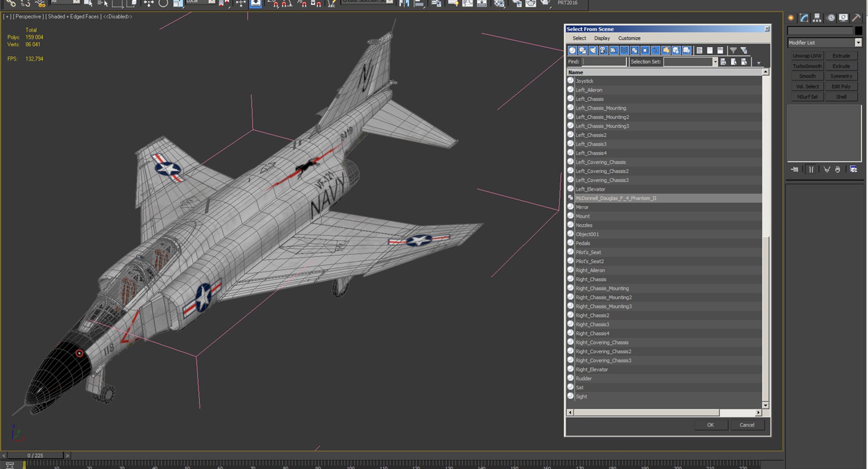Viewport: 868px width, 469px height.
Task: Toggle Display Cameras filter icon
Action: [x=604, y=50]
